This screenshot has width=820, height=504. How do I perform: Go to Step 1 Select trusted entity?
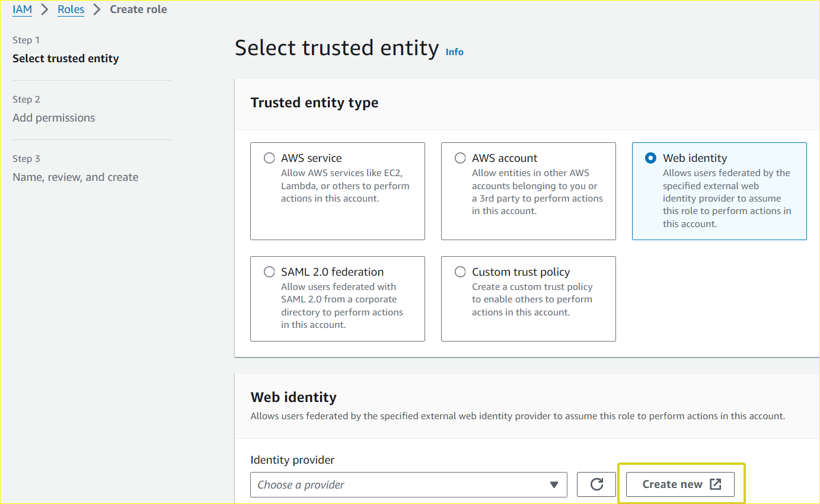(x=65, y=58)
